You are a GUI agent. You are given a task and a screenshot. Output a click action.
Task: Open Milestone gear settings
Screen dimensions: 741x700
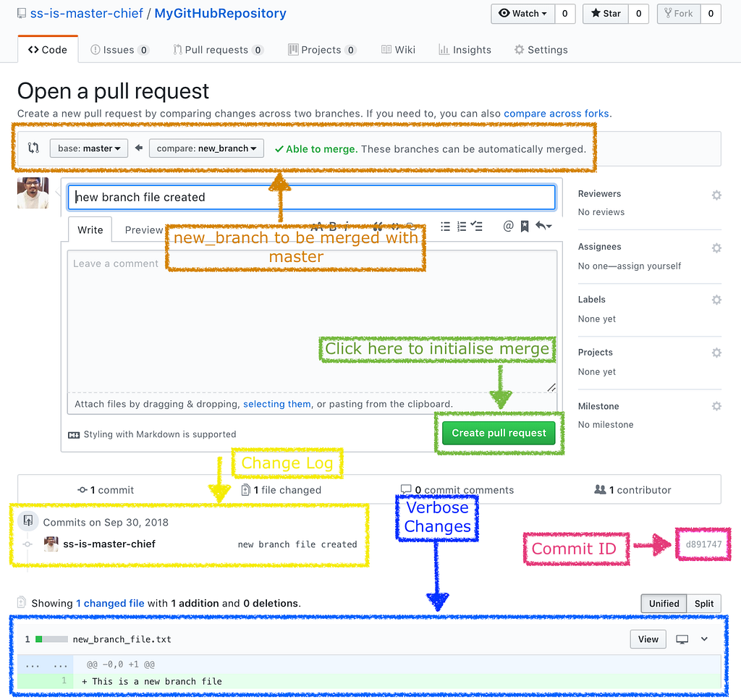click(x=716, y=406)
